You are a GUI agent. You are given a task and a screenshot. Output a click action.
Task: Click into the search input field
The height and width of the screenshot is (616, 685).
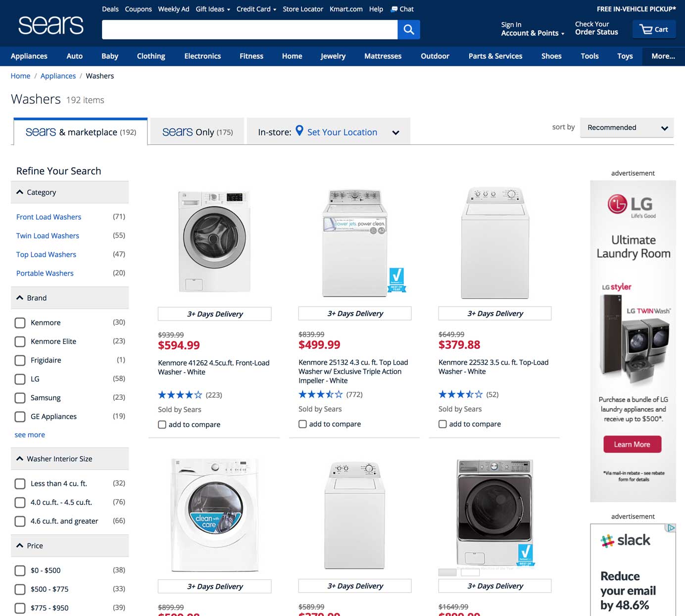[249, 30]
